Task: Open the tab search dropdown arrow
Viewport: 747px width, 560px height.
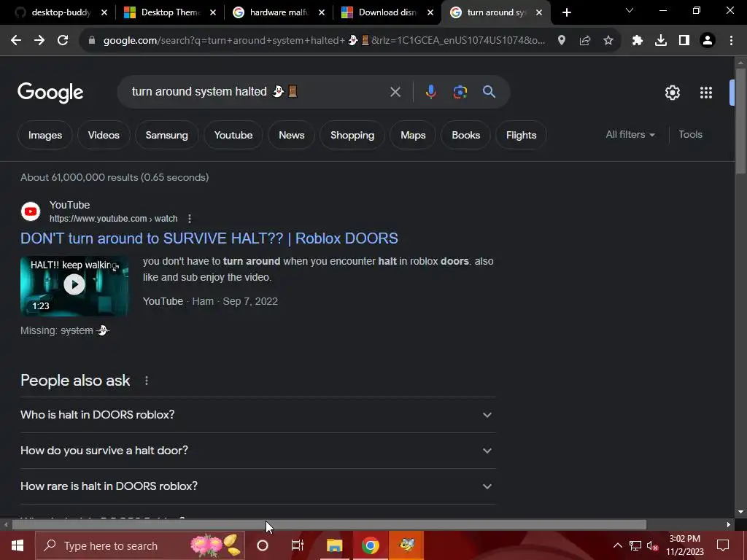Action: [630, 10]
